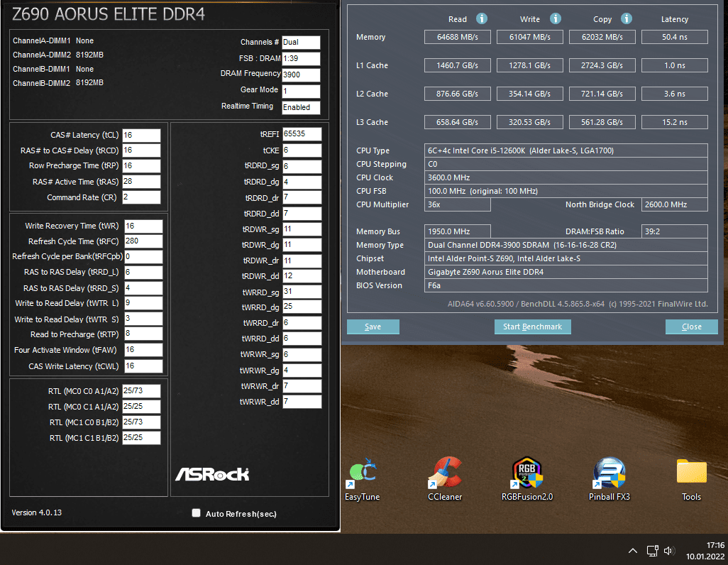Click the tREFI value field
Screen dimensions: 728x565
(302, 134)
